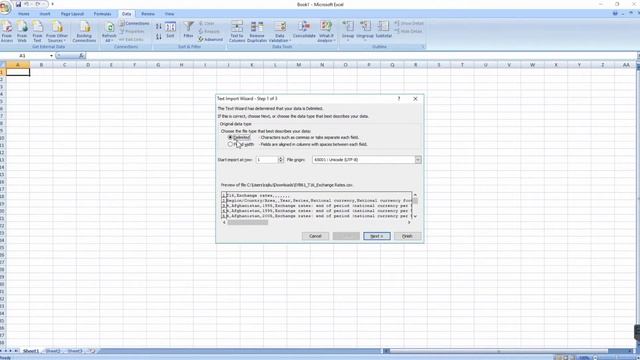Click the Sort Z to A icon
The image size is (640, 360).
coord(158,37)
